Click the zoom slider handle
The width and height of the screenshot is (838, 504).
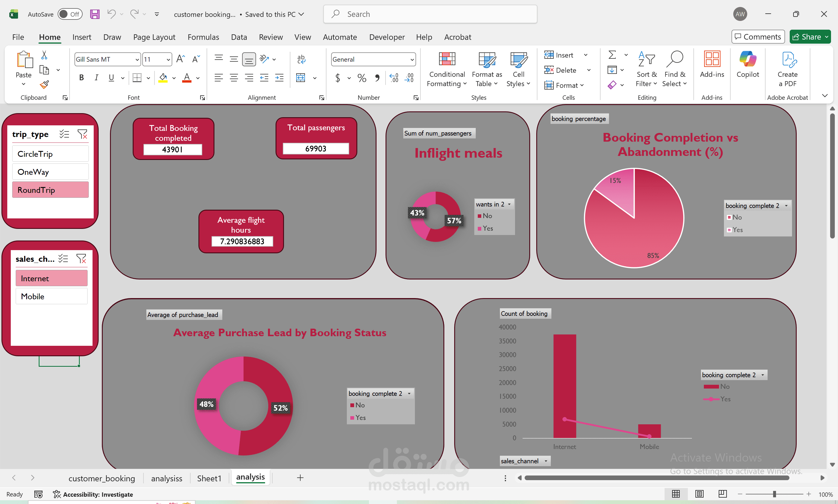pyautogui.click(x=775, y=494)
